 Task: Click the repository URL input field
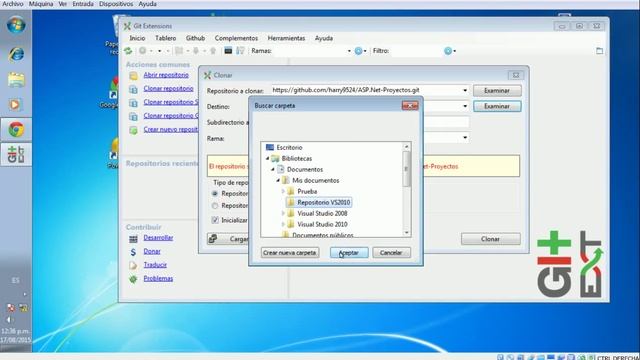point(366,90)
